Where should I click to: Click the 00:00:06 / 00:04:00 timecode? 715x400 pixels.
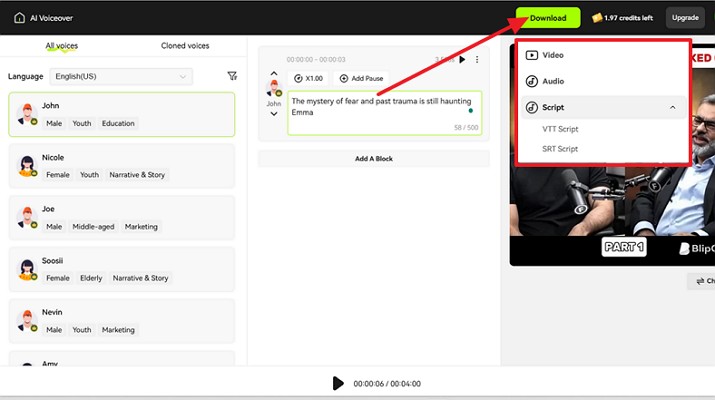(x=387, y=384)
